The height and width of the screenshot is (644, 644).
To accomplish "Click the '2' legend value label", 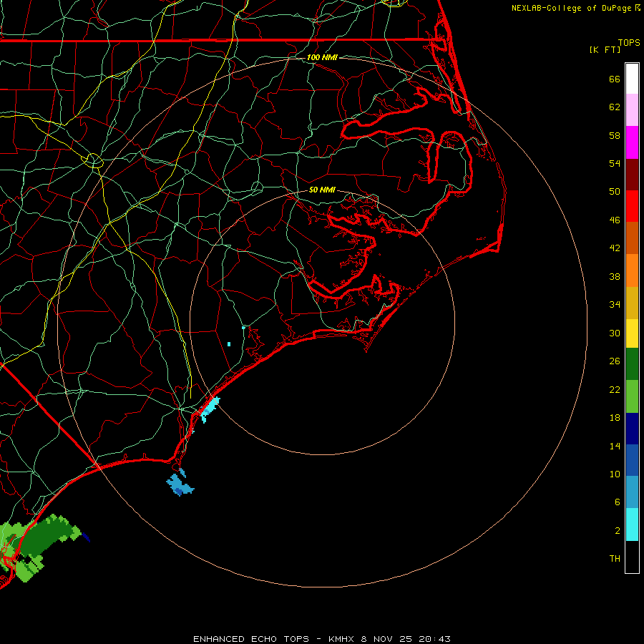I will (618, 530).
